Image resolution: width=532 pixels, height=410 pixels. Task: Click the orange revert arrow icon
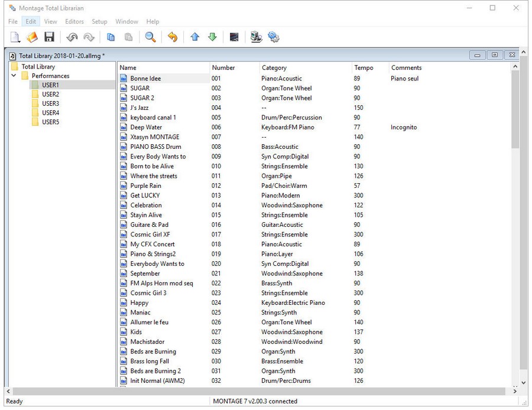[173, 37]
